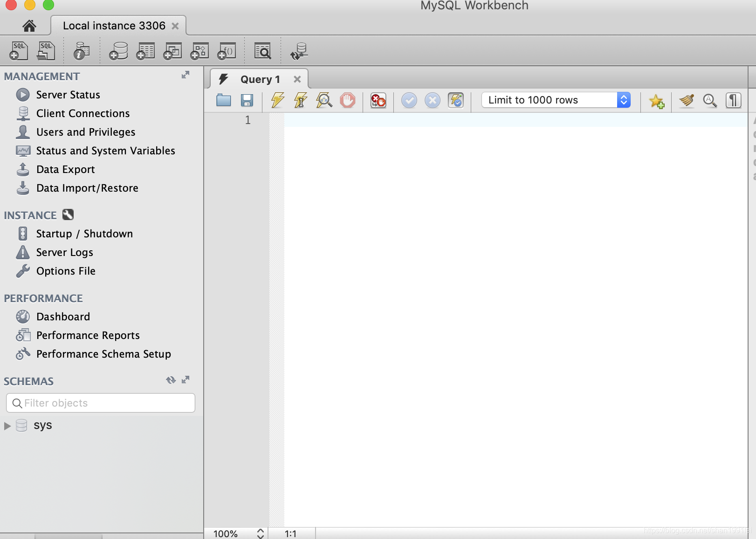Open Data Import/Restore

coord(87,188)
